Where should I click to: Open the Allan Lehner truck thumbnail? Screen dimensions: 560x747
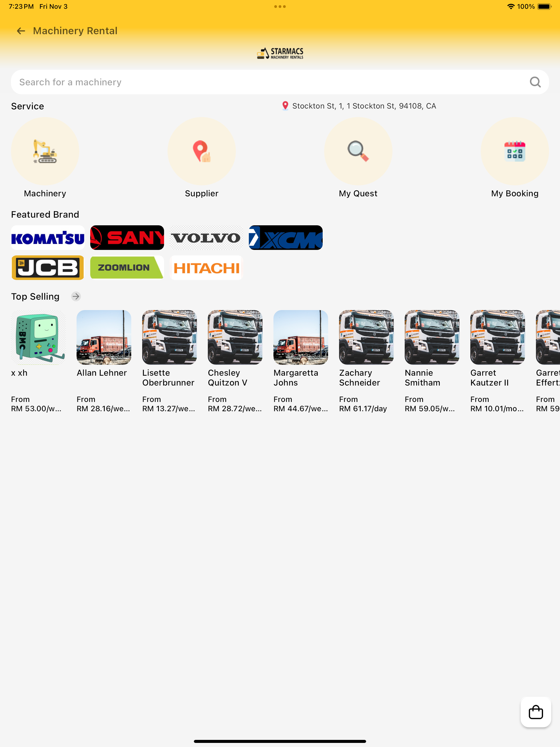pyautogui.click(x=104, y=337)
